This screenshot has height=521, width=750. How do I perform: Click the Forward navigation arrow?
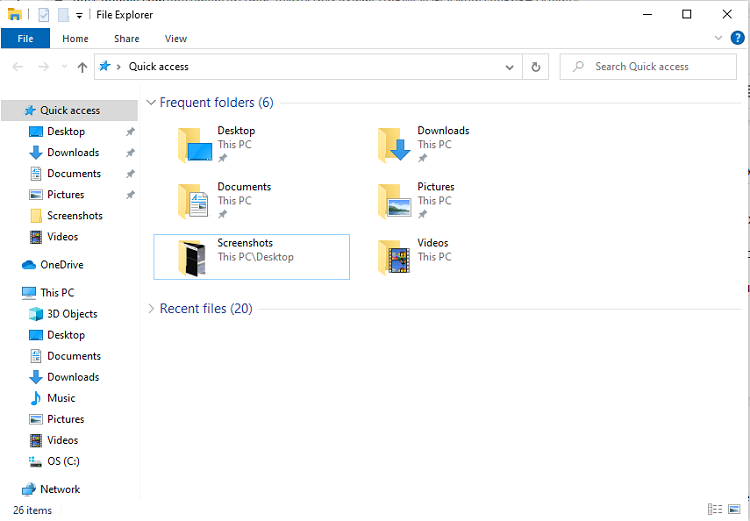pyautogui.click(x=44, y=67)
